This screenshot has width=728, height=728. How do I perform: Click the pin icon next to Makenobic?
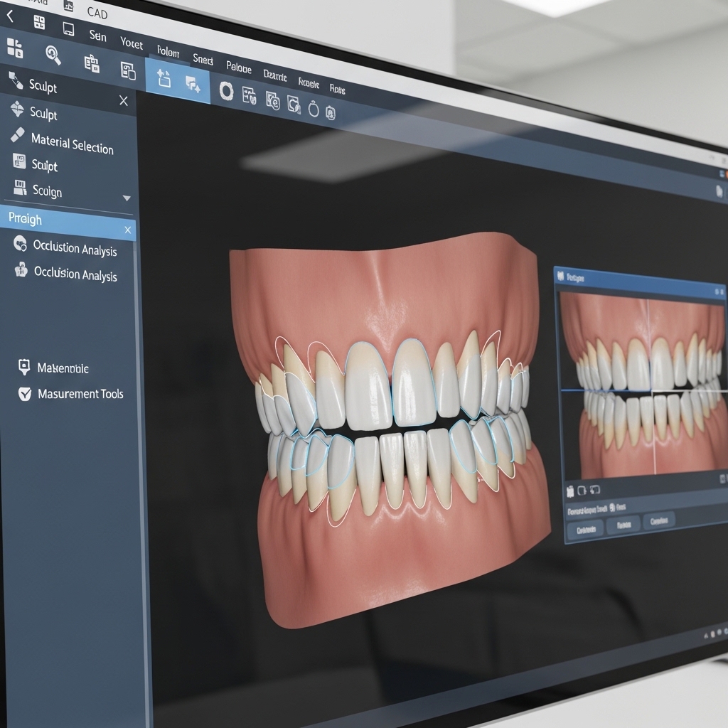pyautogui.click(x=24, y=367)
